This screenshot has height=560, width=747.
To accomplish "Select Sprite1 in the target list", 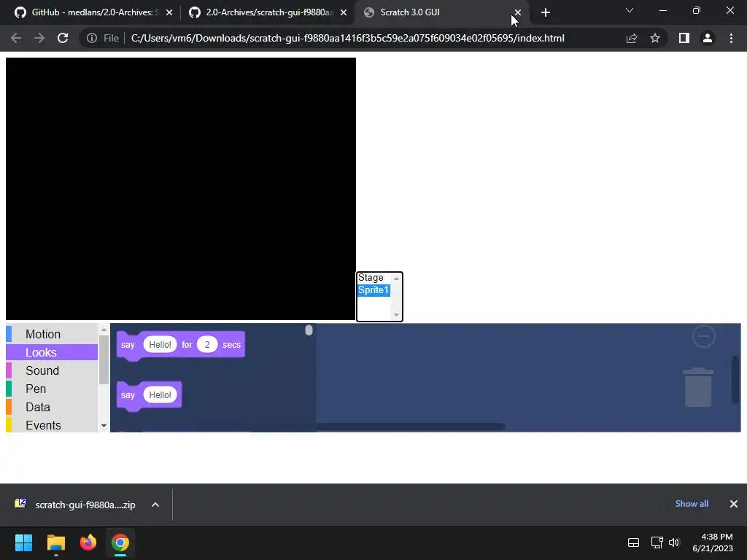I will [x=373, y=290].
